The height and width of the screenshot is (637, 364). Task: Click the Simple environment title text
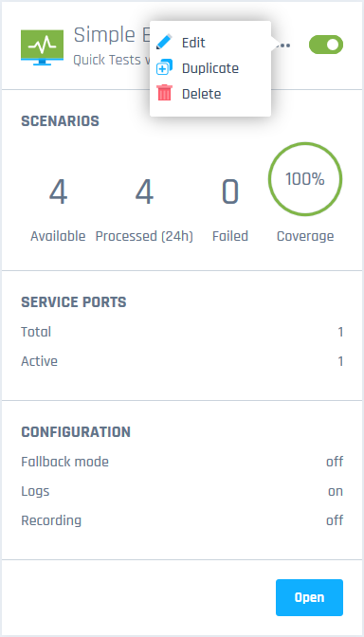pos(111,35)
